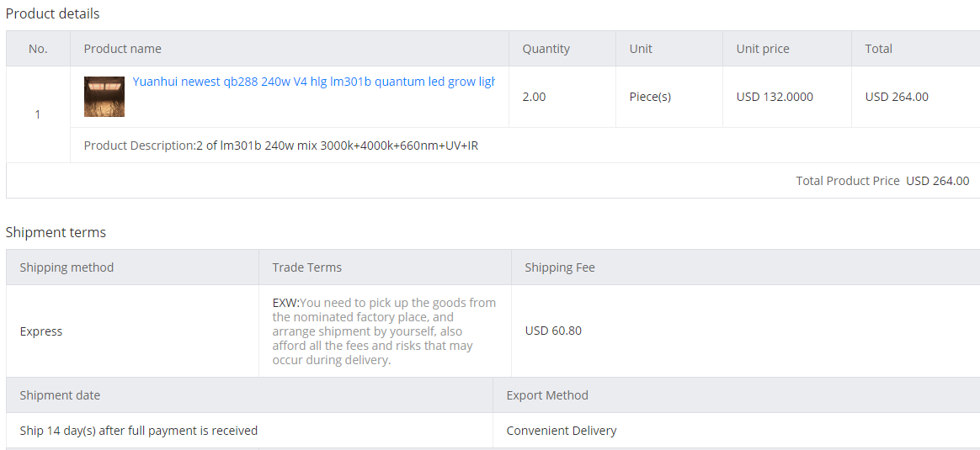Click the grow light product thumbnail image

tap(104, 97)
